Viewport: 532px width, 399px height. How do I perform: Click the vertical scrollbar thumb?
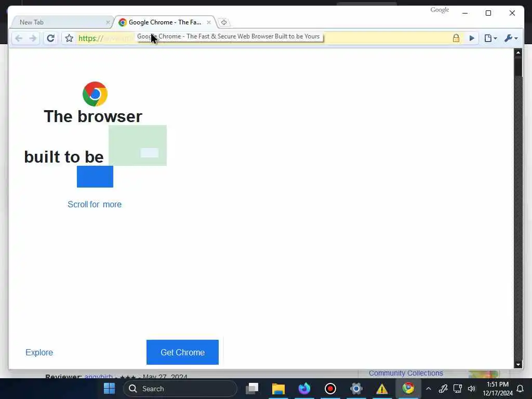(x=518, y=67)
